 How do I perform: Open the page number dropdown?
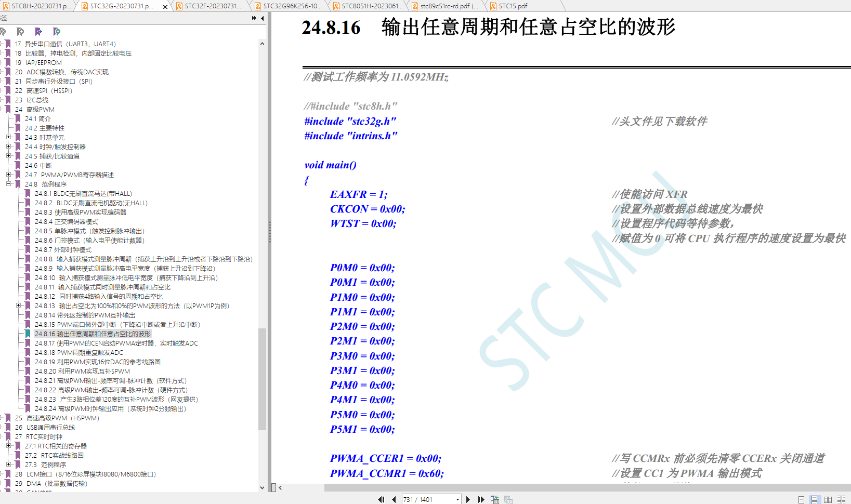pyautogui.click(x=457, y=499)
